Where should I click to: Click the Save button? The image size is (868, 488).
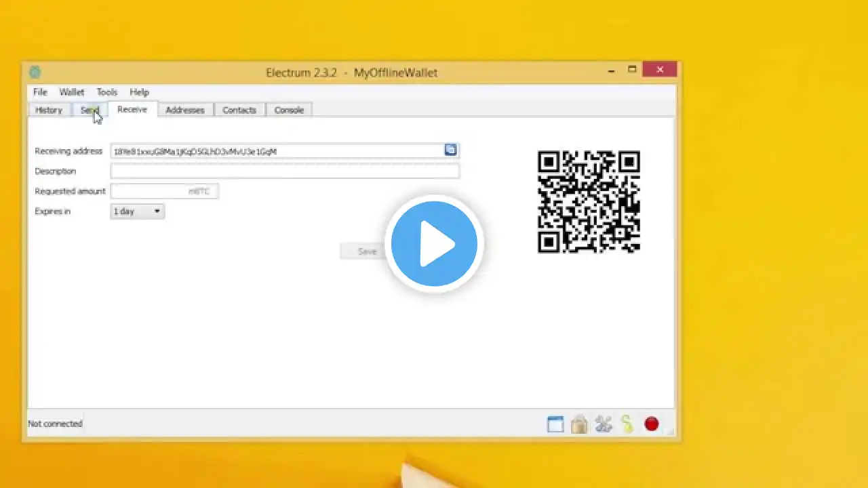pyautogui.click(x=367, y=251)
